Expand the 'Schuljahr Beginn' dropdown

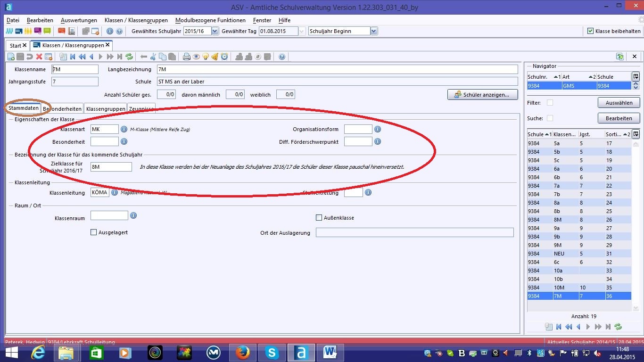point(374,31)
